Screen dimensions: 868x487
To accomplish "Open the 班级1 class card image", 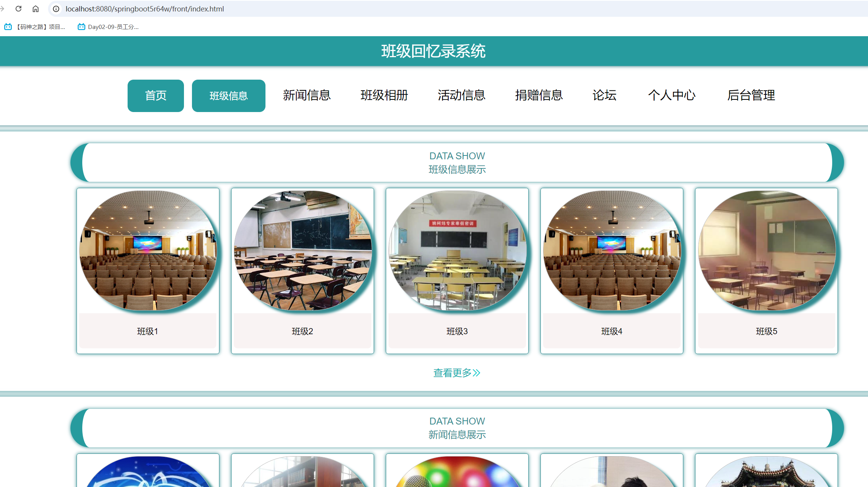I will pos(148,250).
